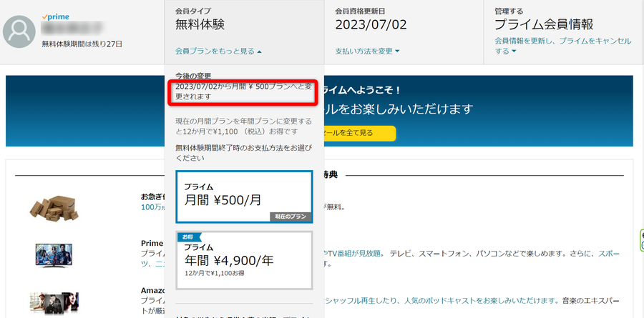Click the プライム会員情報 heading

(544, 25)
